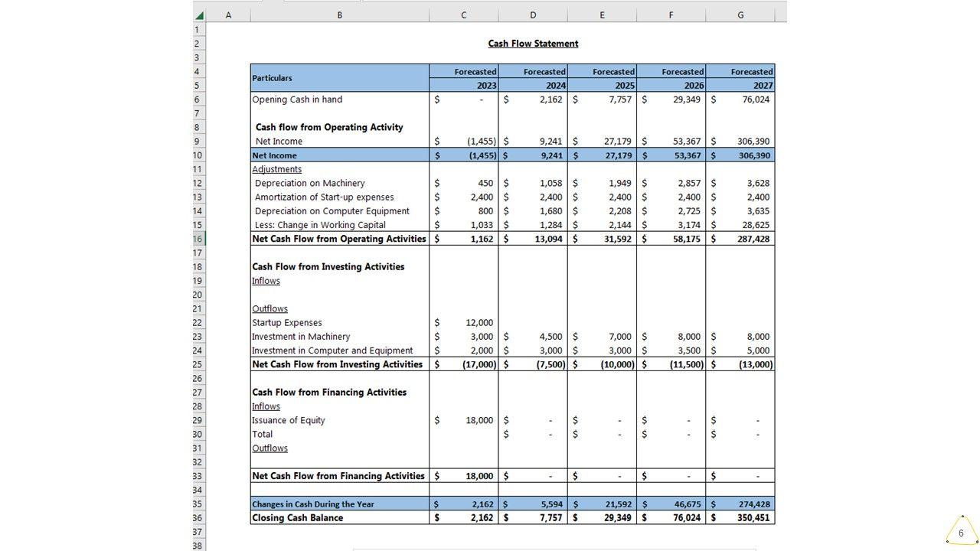980x551 pixels.
Task: Select column C header
Action: 463,15
